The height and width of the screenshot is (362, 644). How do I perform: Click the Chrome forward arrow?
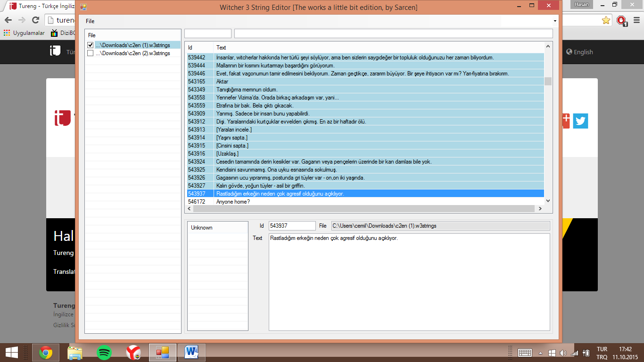click(22, 20)
